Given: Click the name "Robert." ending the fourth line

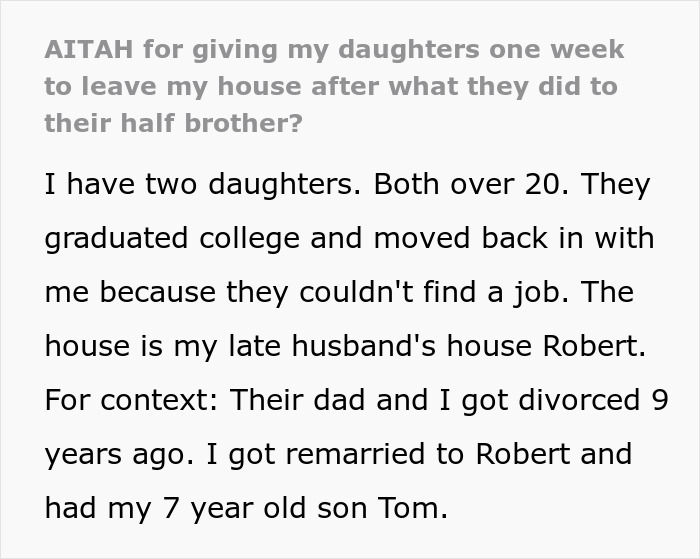Looking at the screenshot, I should 594,346.
